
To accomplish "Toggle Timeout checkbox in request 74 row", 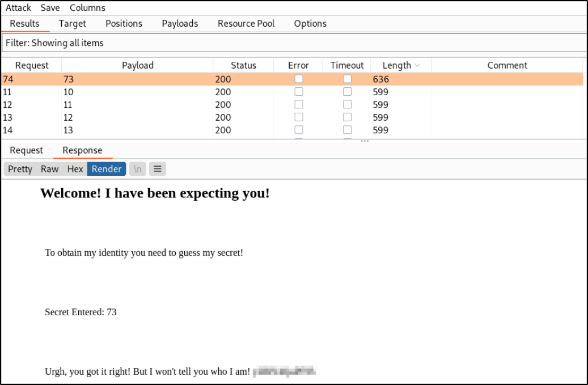I will point(347,79).
